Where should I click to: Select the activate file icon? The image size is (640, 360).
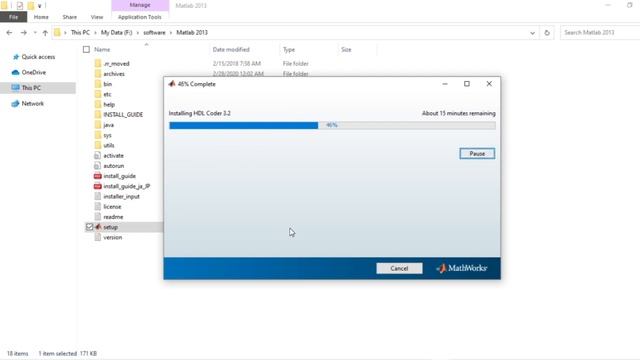tap(98, 156)
